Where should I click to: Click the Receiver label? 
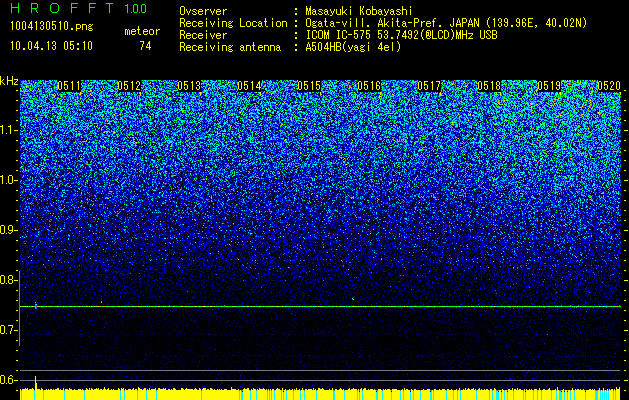[x=203, y=35]
